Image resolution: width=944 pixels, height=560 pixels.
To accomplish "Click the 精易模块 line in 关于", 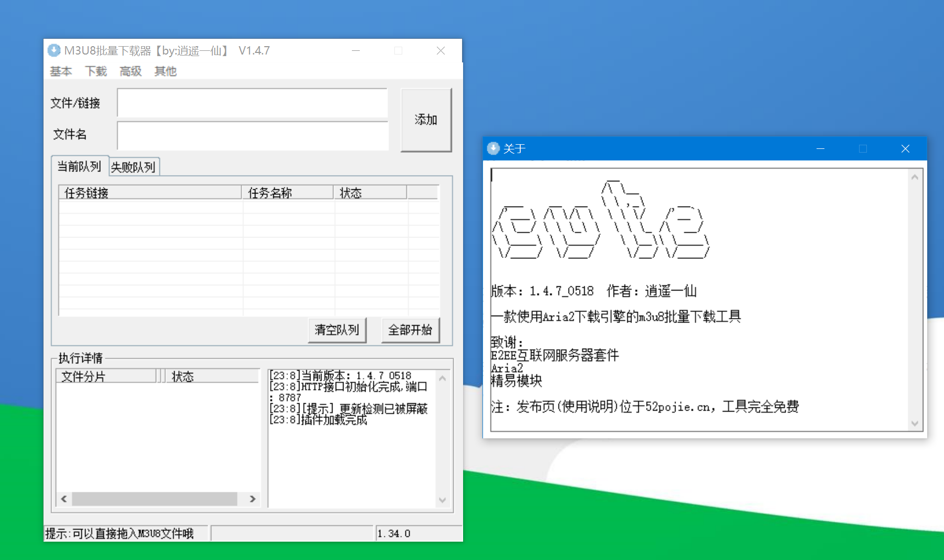I will click(x=517, y=381).
